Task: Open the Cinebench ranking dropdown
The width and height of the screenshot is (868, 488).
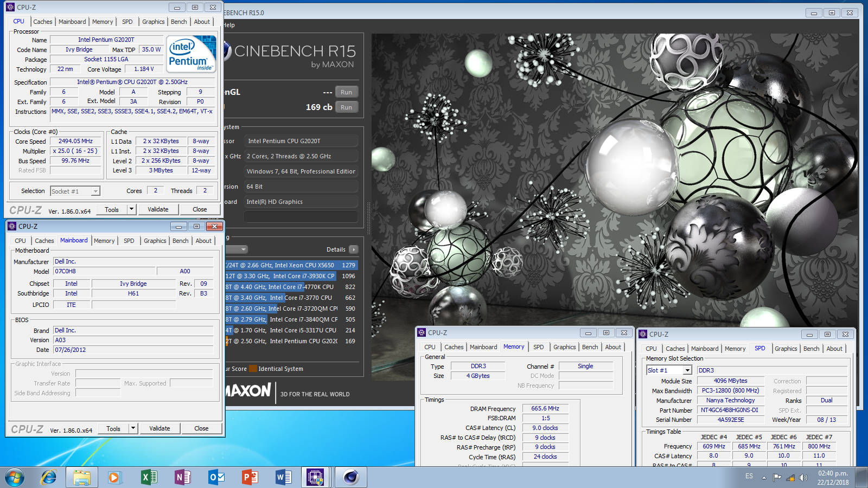Action: coord(243,249)
